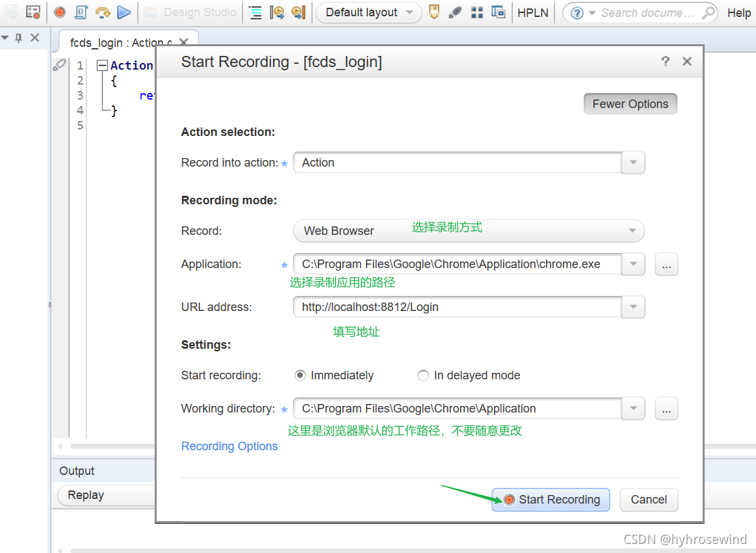This screenshot has height=553, width=756.
Task: Select the Immediately radio button
Action: point(300,375)
